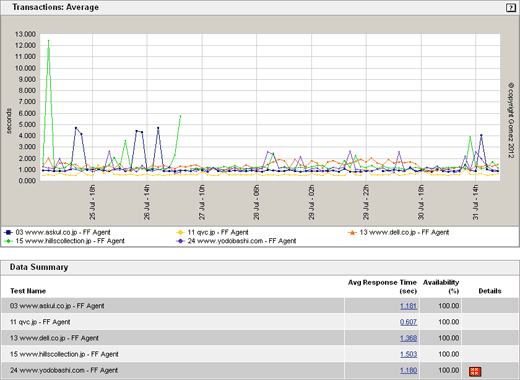Click availability value in askul.co.jp row

point(449,306)
